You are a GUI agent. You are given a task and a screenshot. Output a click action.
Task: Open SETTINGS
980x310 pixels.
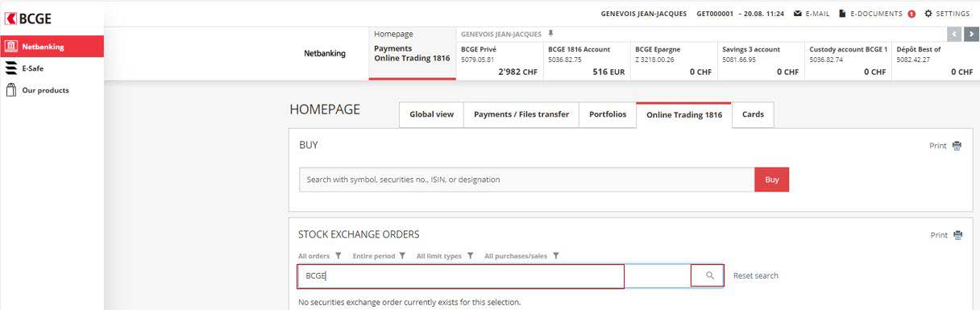point(947,14)
